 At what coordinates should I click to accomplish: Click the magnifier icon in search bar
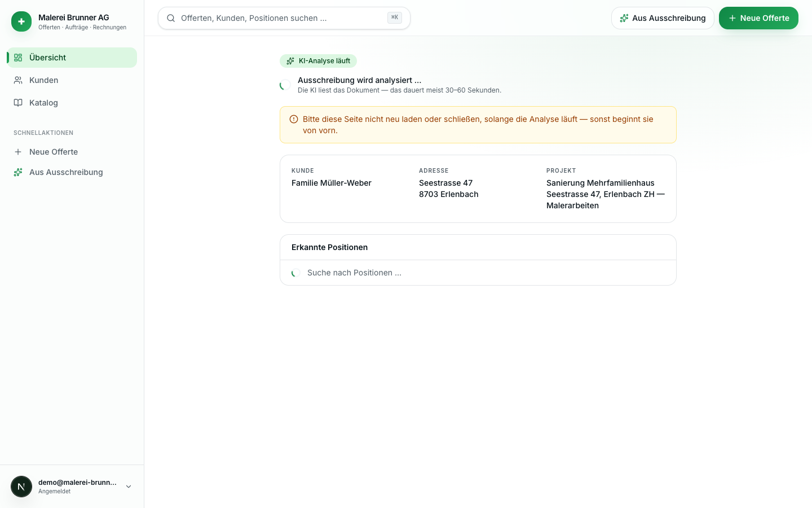tap(171, 18)
